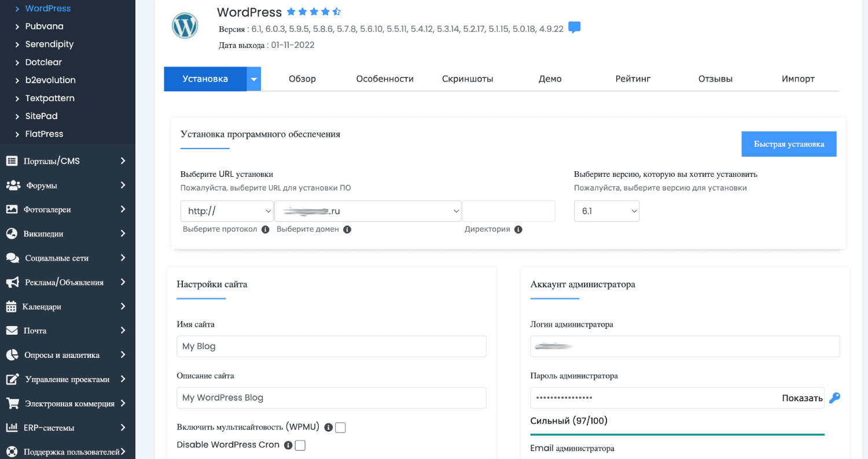Click the password strength meter bar
Screen dimensions: 868x459
pos(677,434)
